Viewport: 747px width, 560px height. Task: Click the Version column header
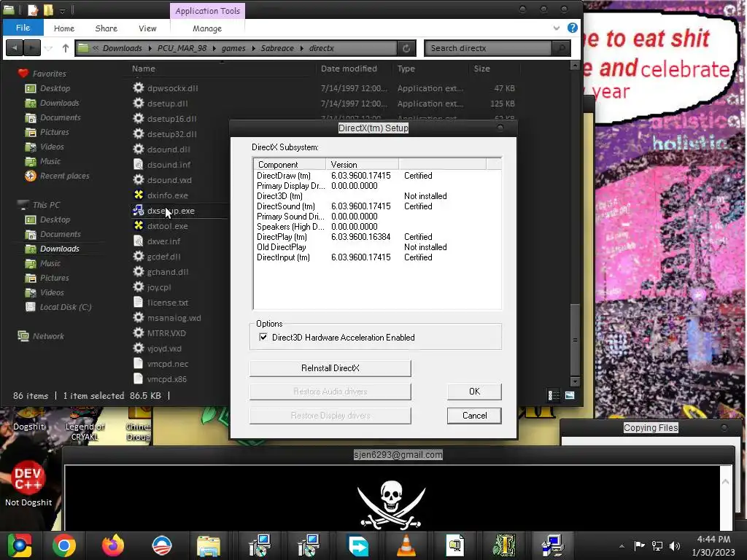pyautogui.click(x=362, y=164)
